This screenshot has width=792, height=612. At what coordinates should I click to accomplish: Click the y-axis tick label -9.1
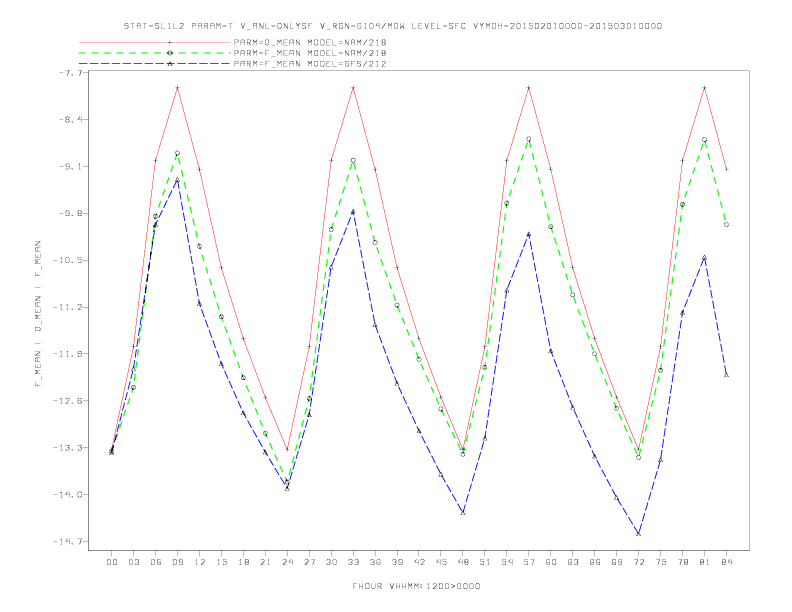(x=70, y=167)
